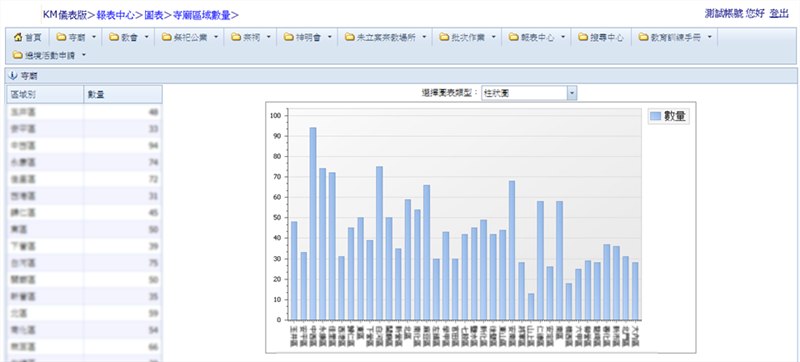
Task: Log out via the 登出 link
Action: pyautogui.click(x=779, y=14)
